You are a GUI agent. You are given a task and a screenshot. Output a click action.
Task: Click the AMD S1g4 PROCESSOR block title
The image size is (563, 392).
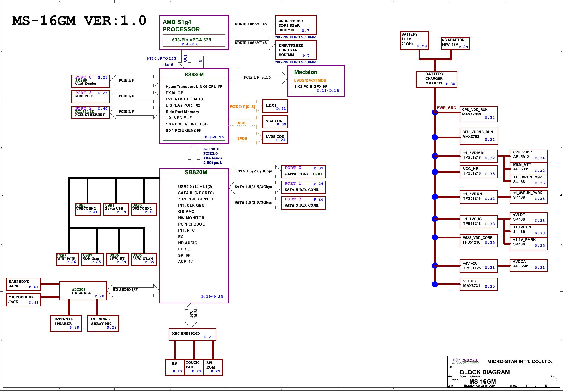click(x=181, y=26)
